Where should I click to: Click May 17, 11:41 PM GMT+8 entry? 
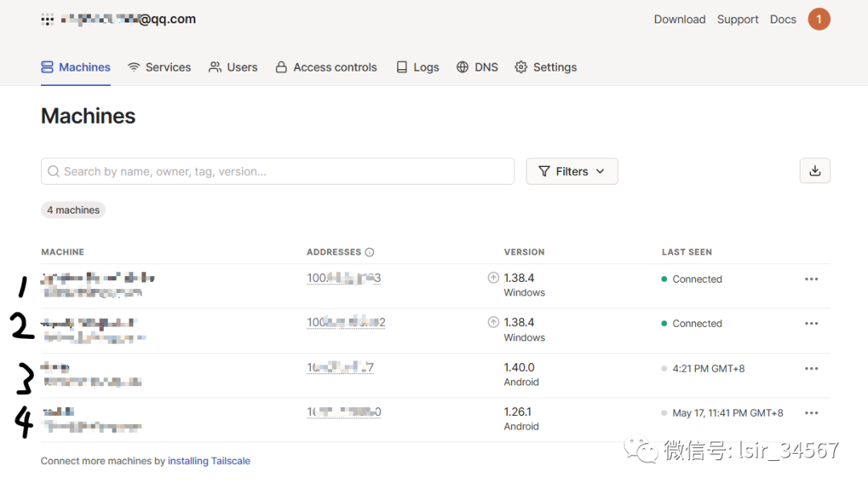728,414
